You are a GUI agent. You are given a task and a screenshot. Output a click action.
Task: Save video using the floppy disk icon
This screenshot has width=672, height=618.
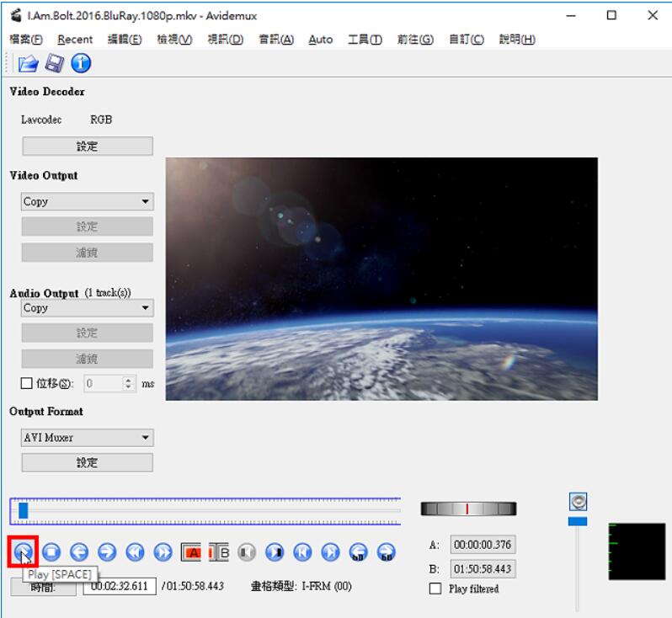click(55, 63)
